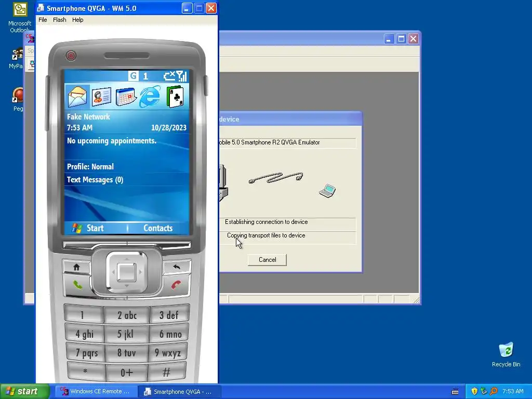
Task: Switch to Windows CE Remote taskbar item
Action: pyautogui.click(x=95, y=391)
